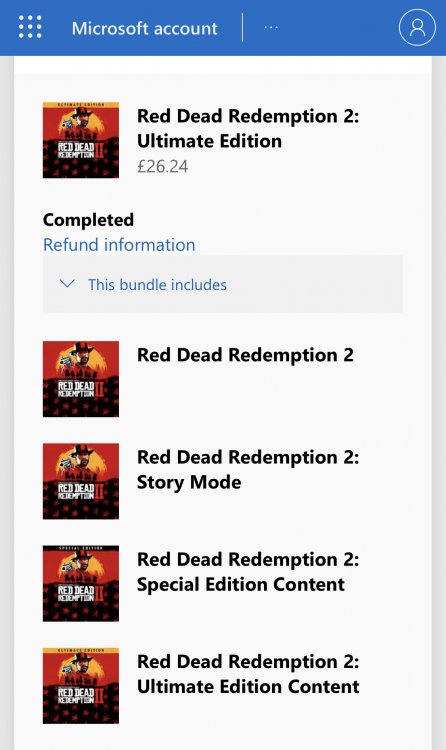Select the Completed order status label
This screenshot has width=446, height=750.
[x=89, y=220]
